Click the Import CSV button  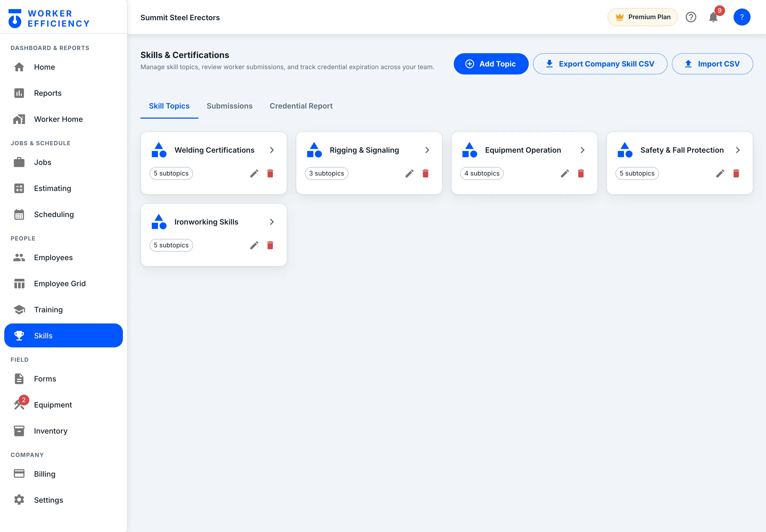(712, 64)
